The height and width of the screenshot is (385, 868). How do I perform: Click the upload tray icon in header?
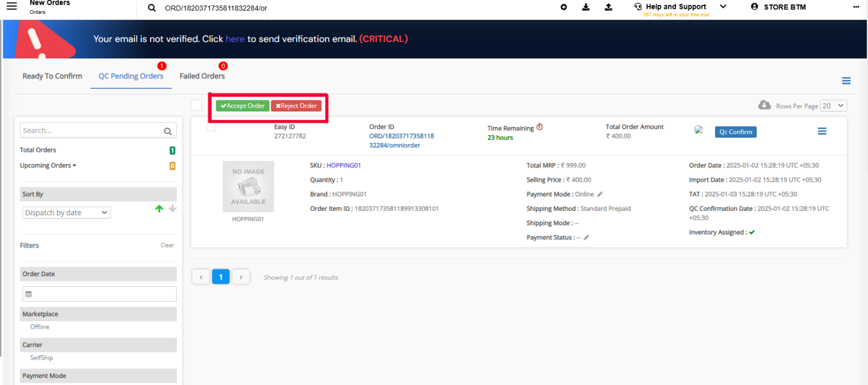[x=608, y=7]
